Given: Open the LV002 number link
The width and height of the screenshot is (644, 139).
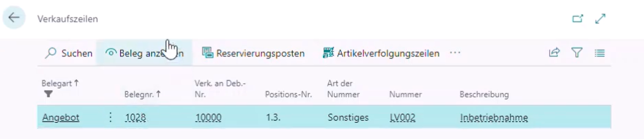Looking at the screenshot, I should coord(402,117).
